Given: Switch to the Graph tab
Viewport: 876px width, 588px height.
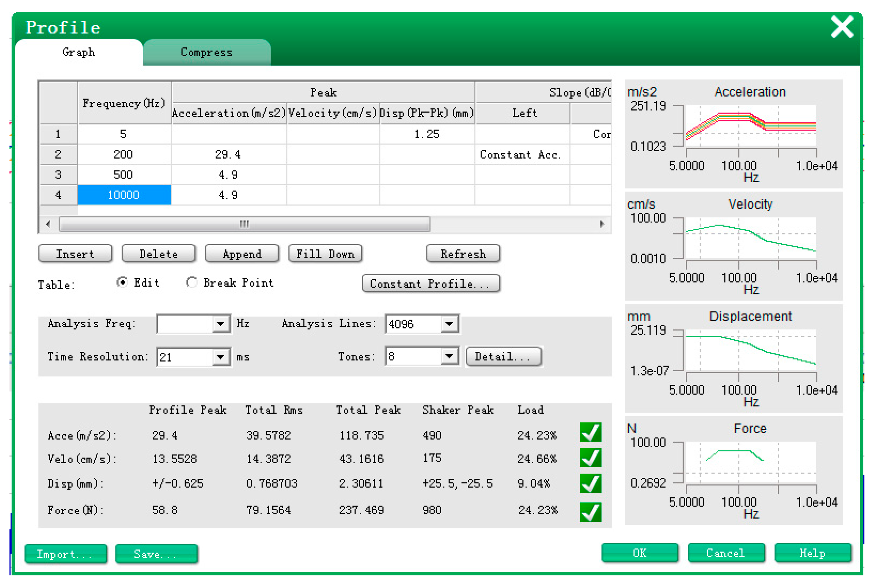Looking at the screenshot, I should pyautogui.click(x=78, y=52).
